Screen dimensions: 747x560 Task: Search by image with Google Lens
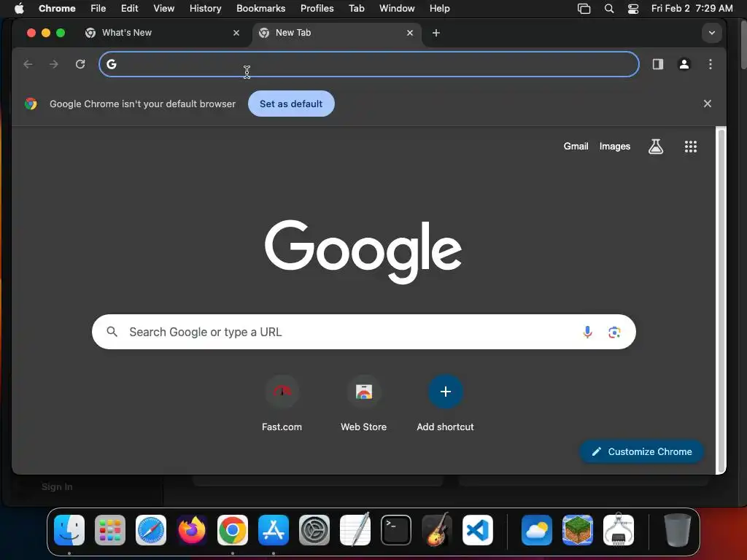(x=614, y=332)
